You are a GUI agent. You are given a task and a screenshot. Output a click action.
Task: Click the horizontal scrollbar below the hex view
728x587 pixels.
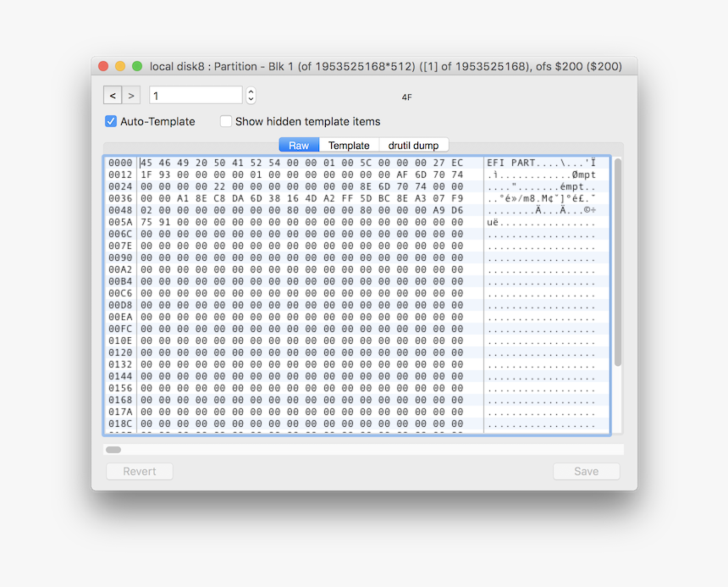(x=113, y=449)
